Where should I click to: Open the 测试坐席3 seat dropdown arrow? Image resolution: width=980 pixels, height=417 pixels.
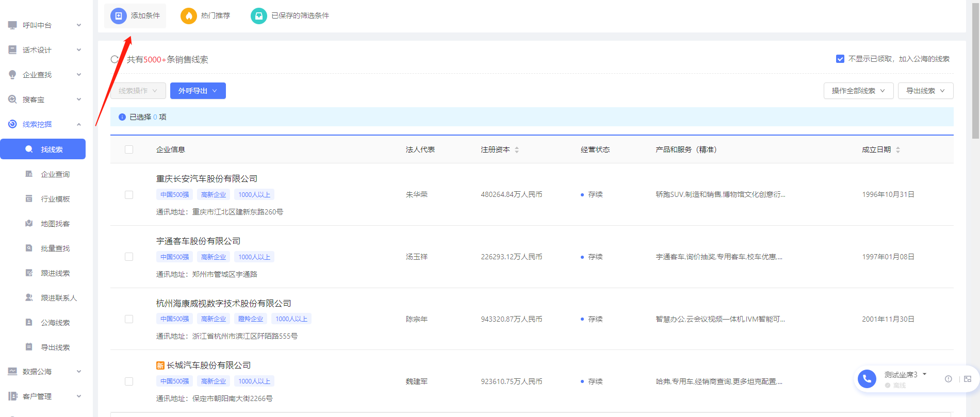coord(925,374)
